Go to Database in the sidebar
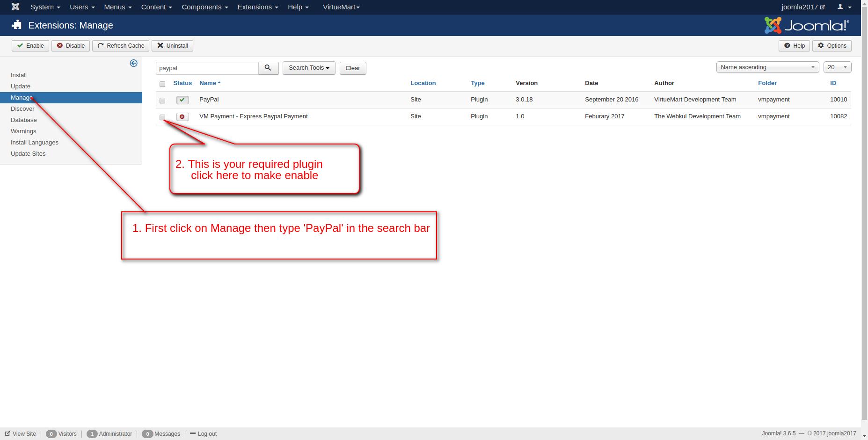 [x=24, y=120]
